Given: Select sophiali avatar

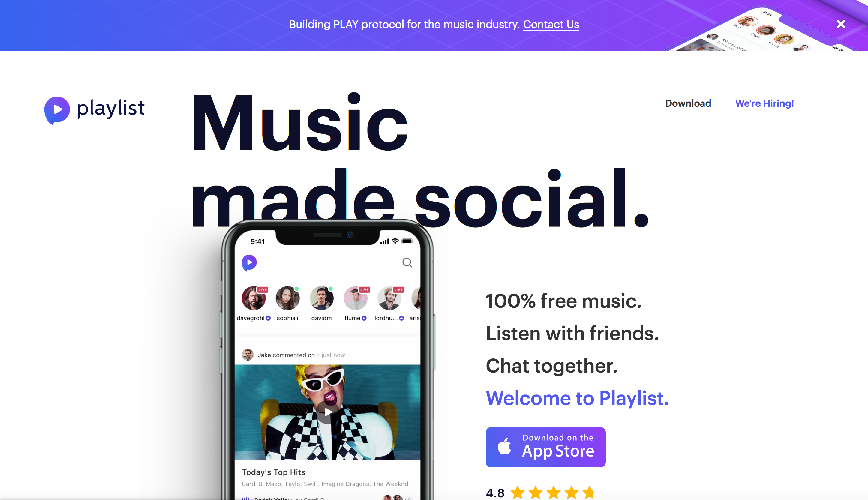Looking at the screenshot, I should (x=287, y=298).
